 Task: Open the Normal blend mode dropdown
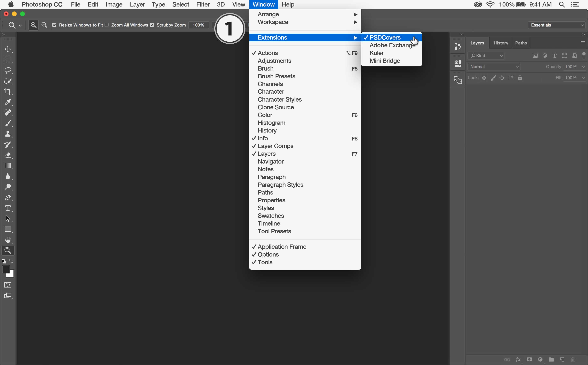[494, 67]
